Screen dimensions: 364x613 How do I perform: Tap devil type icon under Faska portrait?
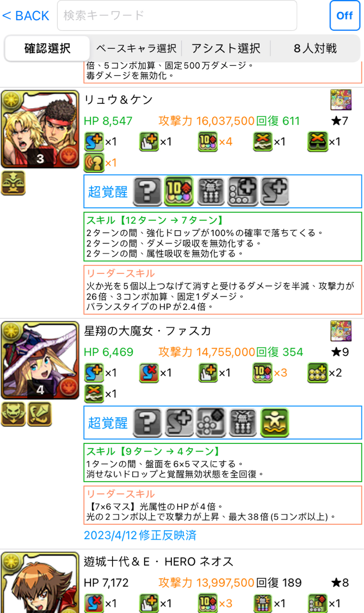(x=13, y=414)
